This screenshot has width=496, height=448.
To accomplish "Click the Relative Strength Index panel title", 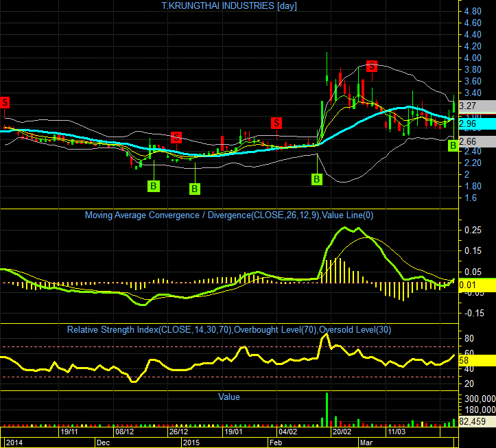I will pos(229,330).
